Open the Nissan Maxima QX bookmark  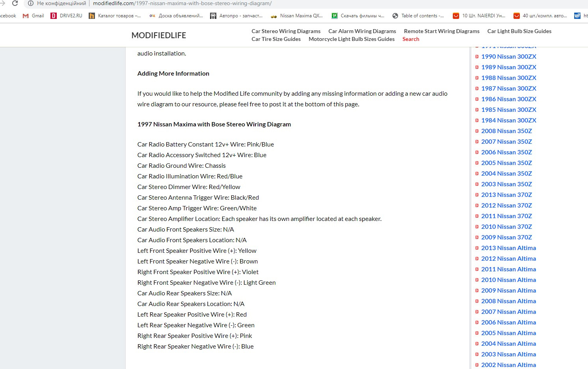pos(297,16)
